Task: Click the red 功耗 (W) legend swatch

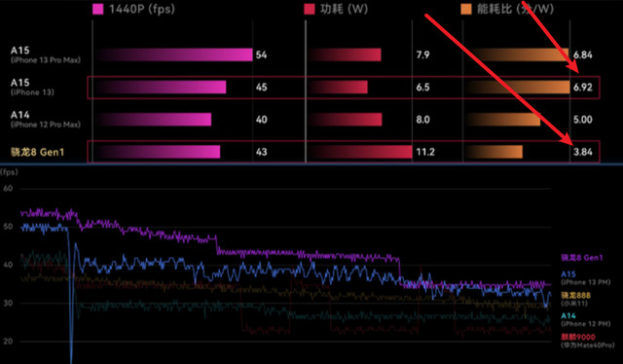Action: coord(310,9)
